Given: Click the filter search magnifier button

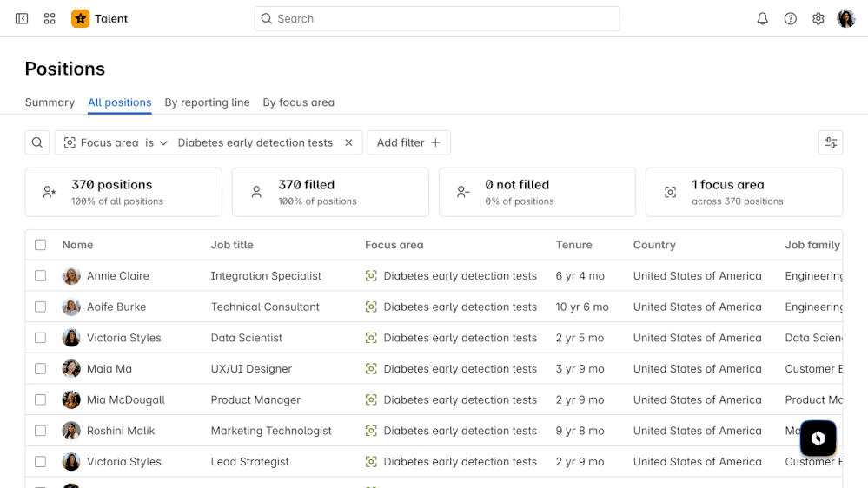Looking at the screenshot, I should tap(37, 142).
